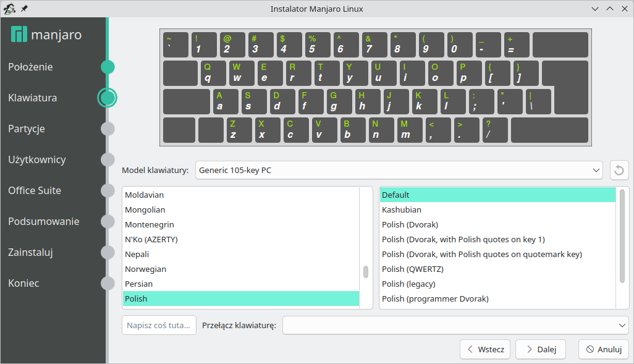The width and height of the screenshot is (634, 364).
Task: Click the Manjaro logo in sidebar
Action: (19, 35)
